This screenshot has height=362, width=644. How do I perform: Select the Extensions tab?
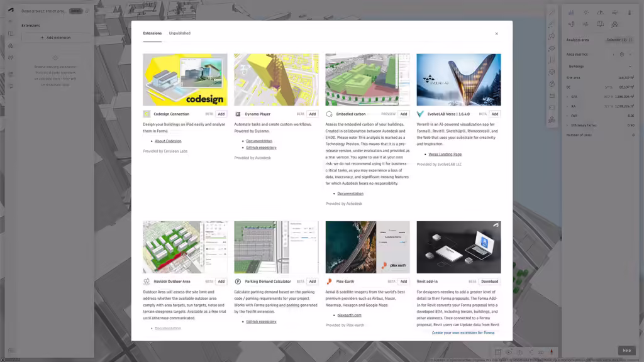pos(152,33)
